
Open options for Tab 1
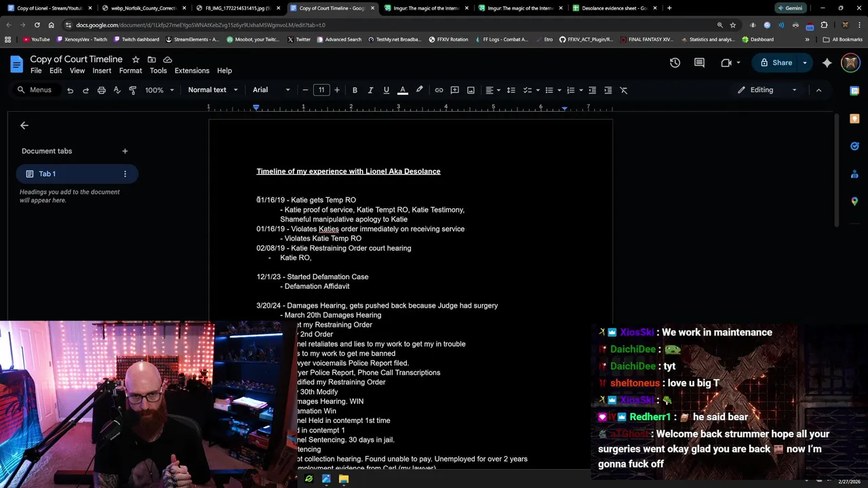pyautogui.click(x=125, y=174)
